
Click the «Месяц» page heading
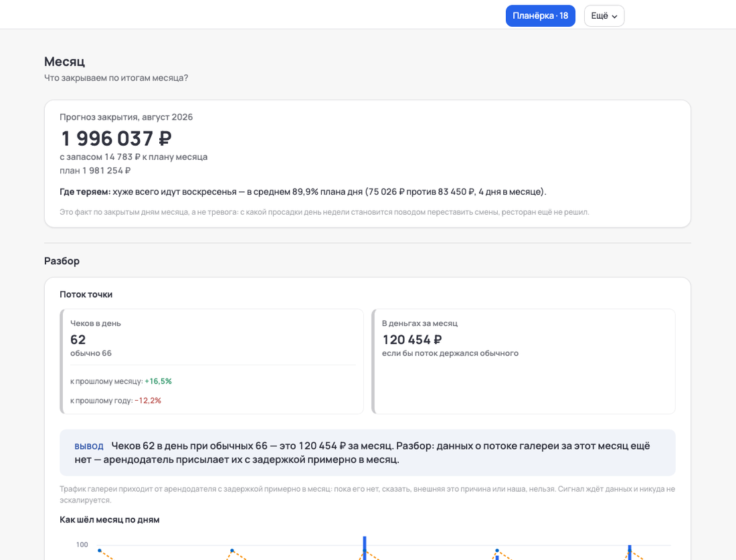click(64, 62)
